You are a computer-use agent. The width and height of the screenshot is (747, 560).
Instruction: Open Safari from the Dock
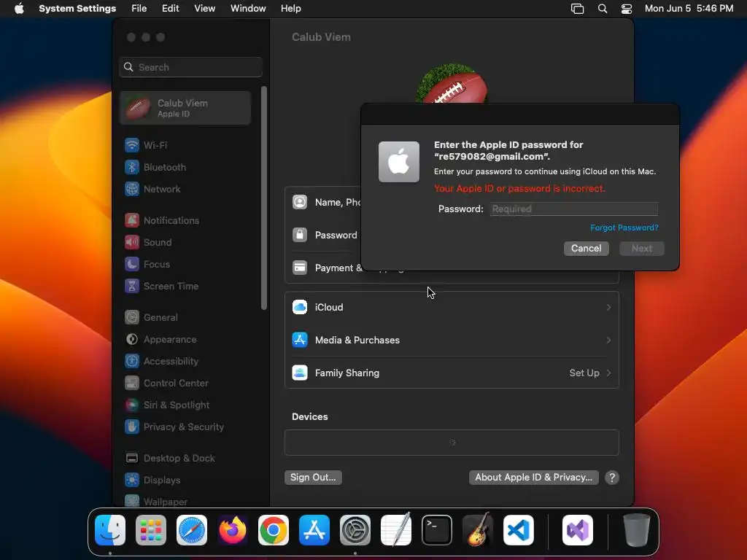[x=192, y=530]
